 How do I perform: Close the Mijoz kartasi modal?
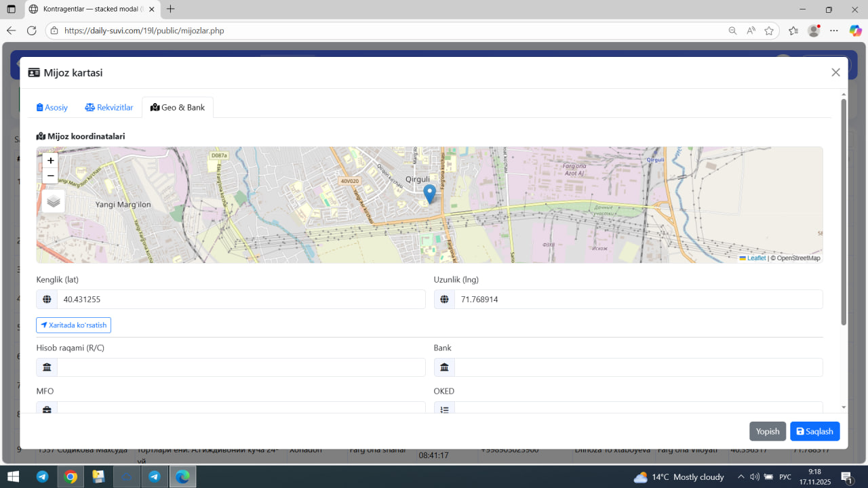(835, 73)
